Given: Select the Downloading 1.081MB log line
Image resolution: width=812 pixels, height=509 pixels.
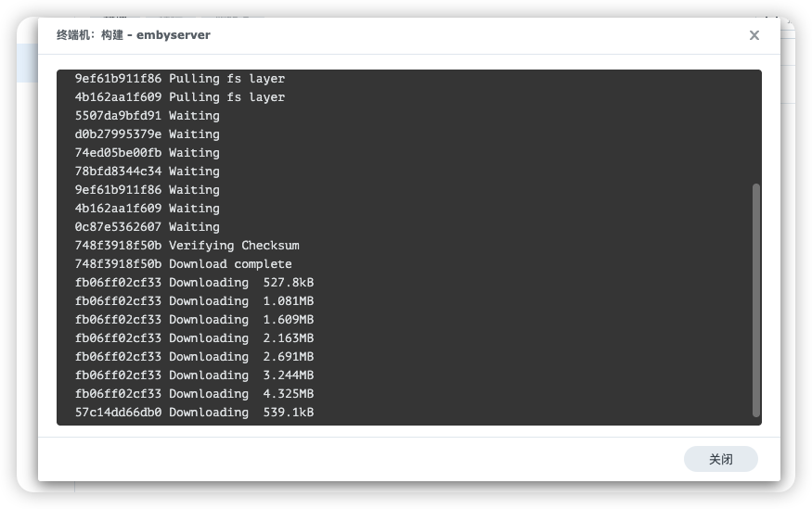Looking at the screenshot, I should tap(194, 301).
